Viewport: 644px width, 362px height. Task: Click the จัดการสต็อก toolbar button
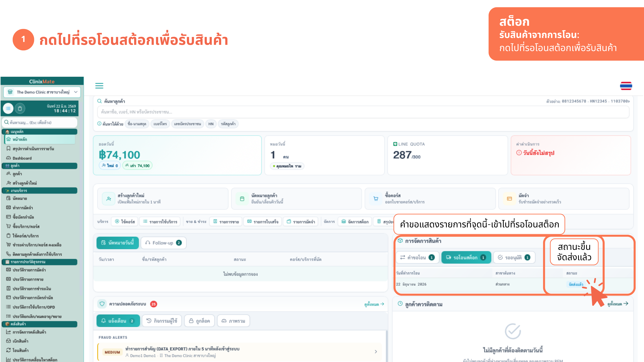point(355,221)
